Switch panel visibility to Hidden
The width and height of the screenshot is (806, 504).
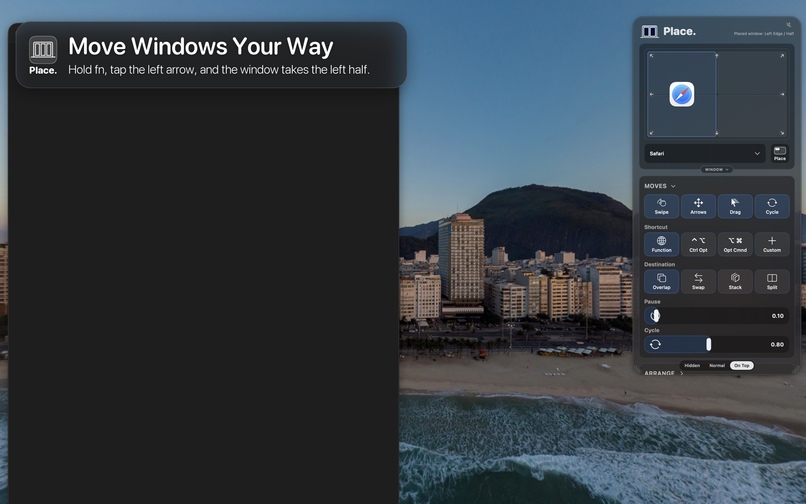[692, 366]
